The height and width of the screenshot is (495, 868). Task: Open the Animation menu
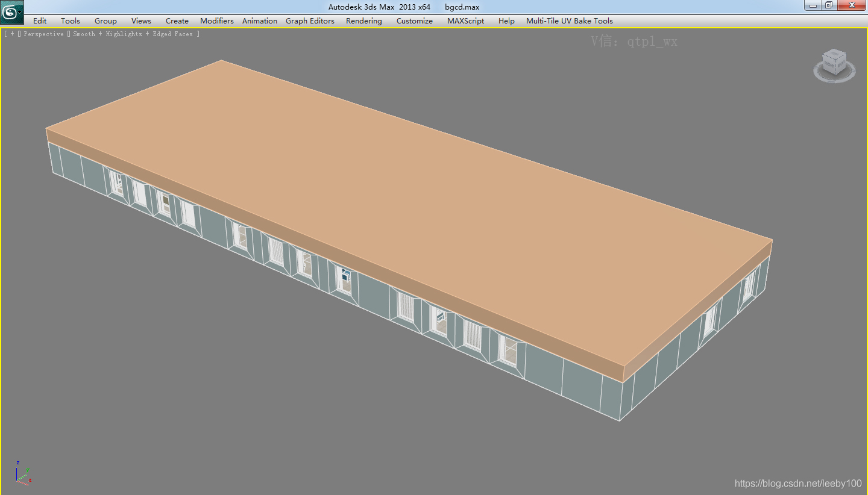[x=260, y=20]
